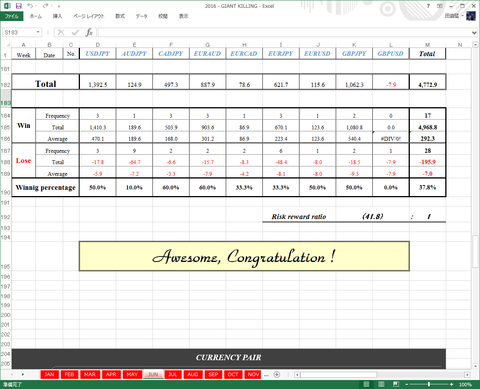Switch to the AUG sheet tab

click(x=193, y=374)
